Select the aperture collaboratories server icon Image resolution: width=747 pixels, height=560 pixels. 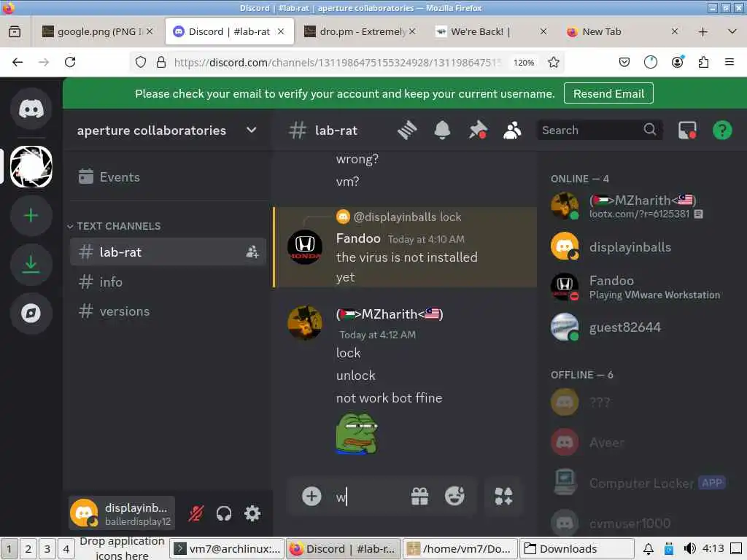(31, 167)
